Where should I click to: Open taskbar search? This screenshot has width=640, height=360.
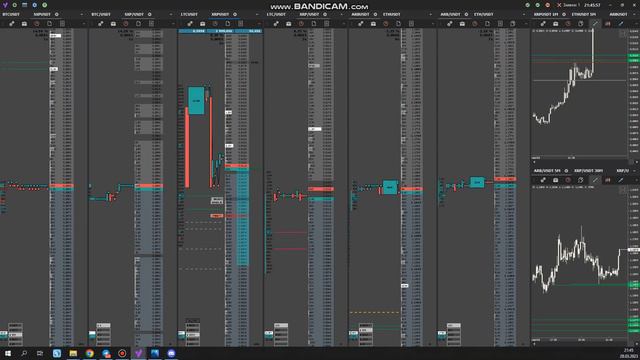tap(24, 353)
